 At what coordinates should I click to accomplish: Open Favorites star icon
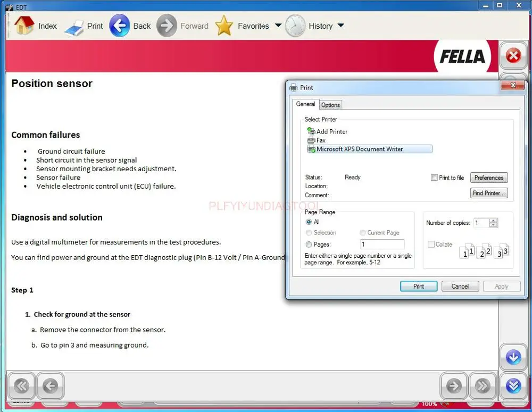coord(224,26)
